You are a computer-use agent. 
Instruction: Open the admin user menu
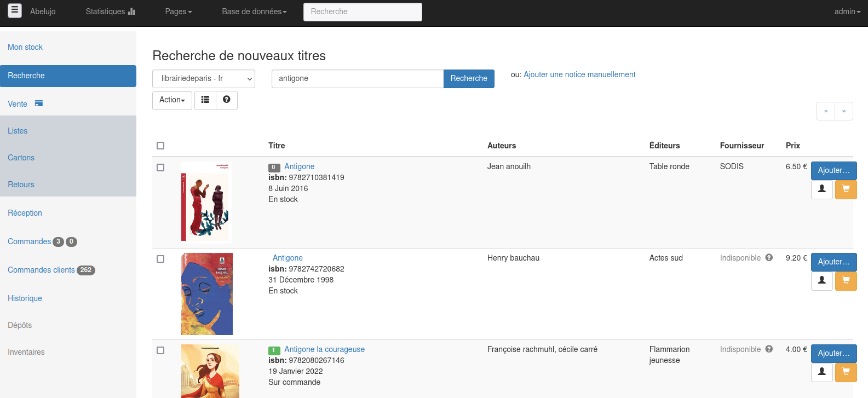point(847,11)
